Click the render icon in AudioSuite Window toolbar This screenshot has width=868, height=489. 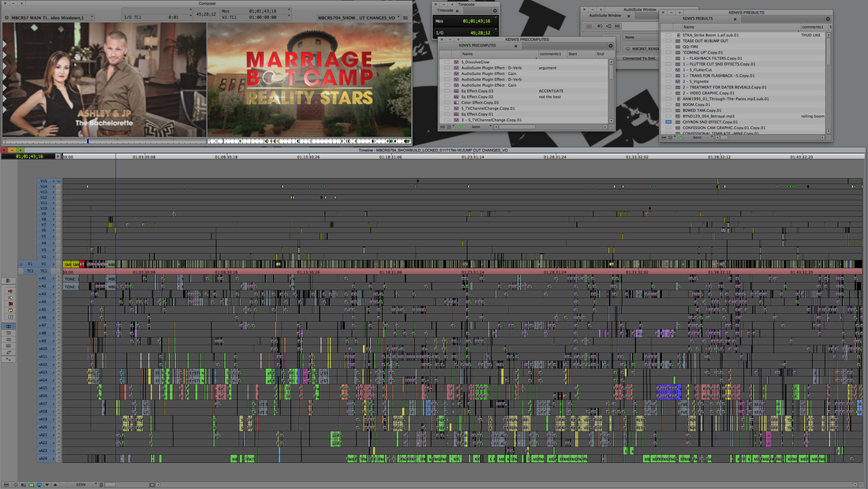608,26
